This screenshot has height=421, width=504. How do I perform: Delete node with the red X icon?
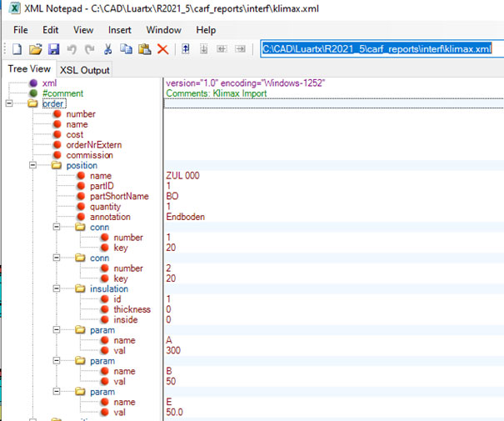[x=163, y=49]
